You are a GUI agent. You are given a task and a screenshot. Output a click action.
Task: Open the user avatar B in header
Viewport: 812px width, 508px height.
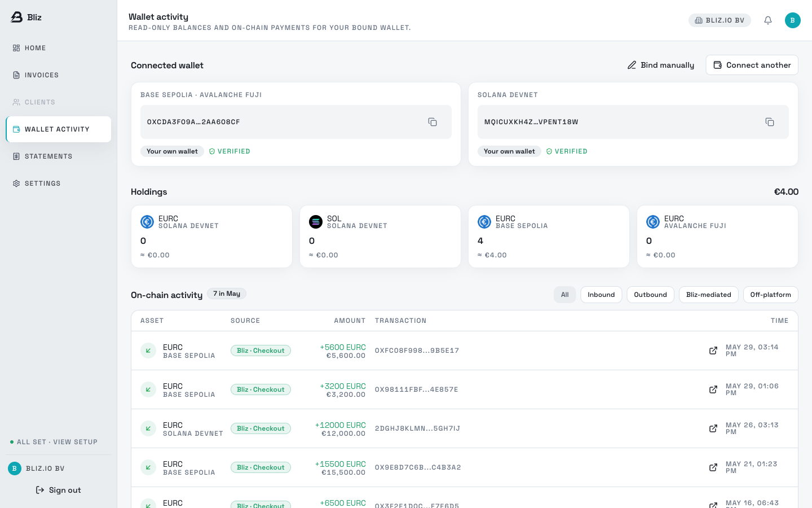pyautogui.click(x=793, y=20)
